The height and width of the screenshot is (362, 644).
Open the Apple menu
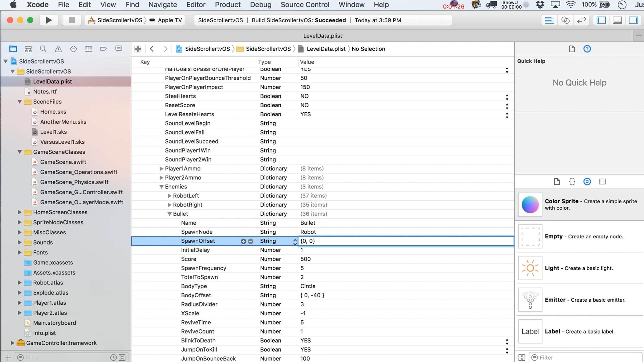13,5
